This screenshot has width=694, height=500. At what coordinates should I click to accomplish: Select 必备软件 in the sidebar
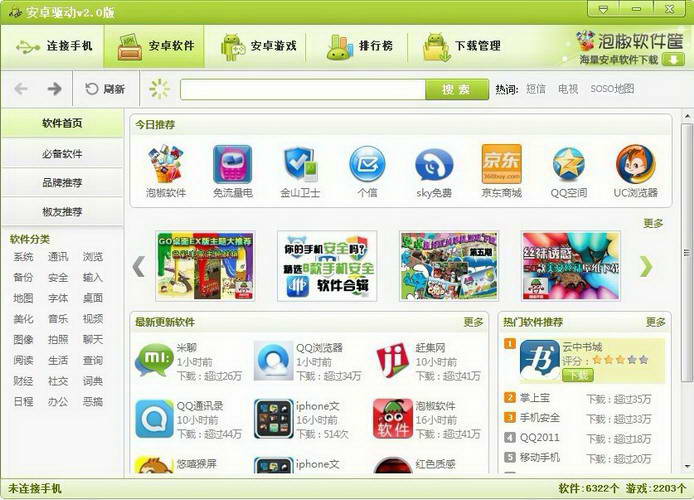click(x=62, y=154)
